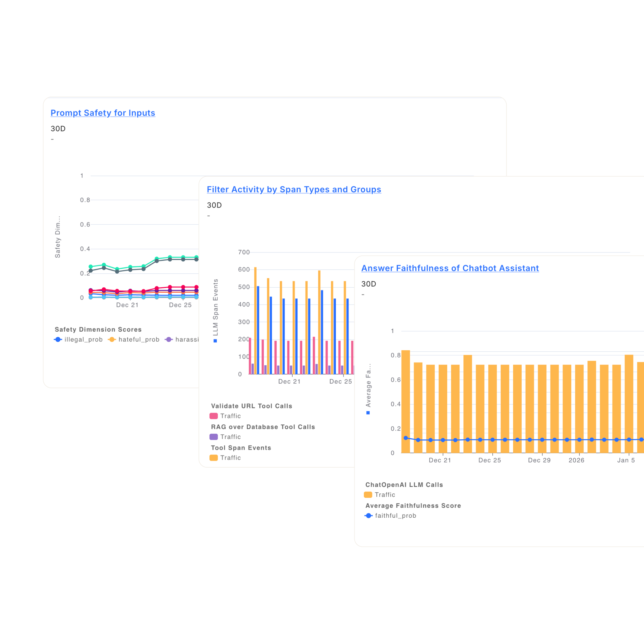Click Dec 29 axis label in Faithfulness chart
Screen dimensions: 644x644
tap(539, 460)
